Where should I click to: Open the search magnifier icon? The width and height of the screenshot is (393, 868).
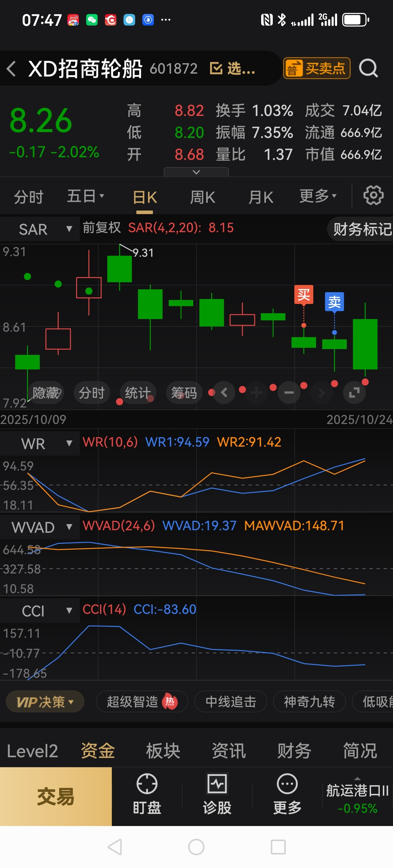click(x=368, y=68)
